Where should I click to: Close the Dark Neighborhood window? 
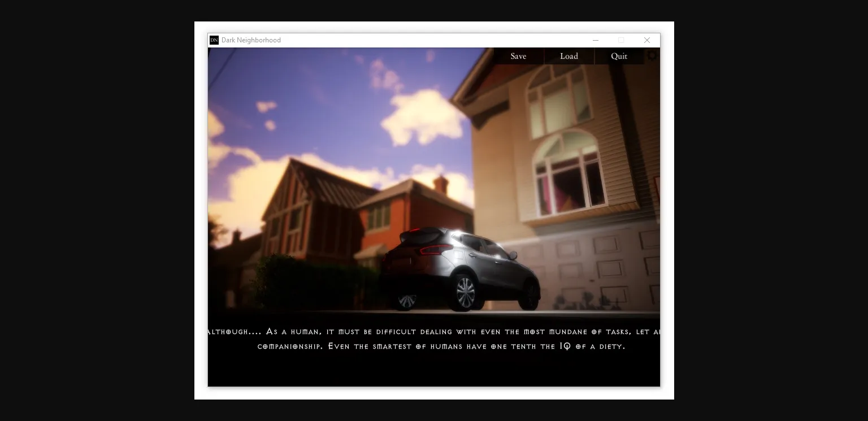tap(647, 40)
